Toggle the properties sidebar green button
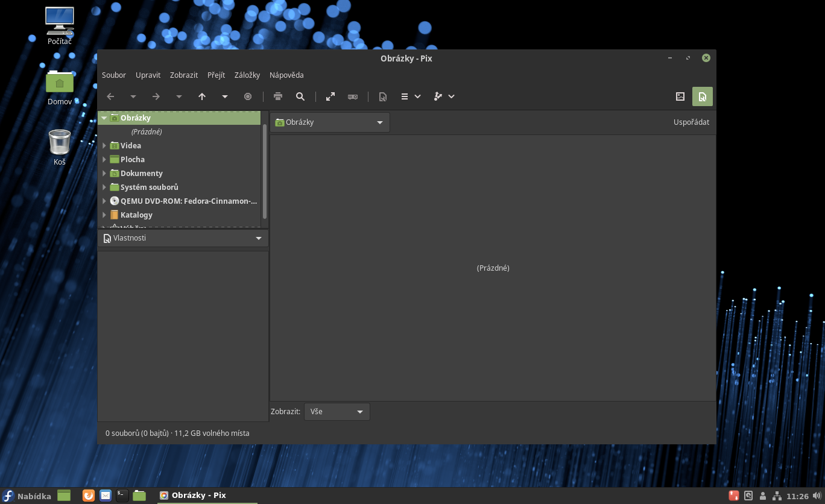This screenshot has width=825, height=504. 703,96
